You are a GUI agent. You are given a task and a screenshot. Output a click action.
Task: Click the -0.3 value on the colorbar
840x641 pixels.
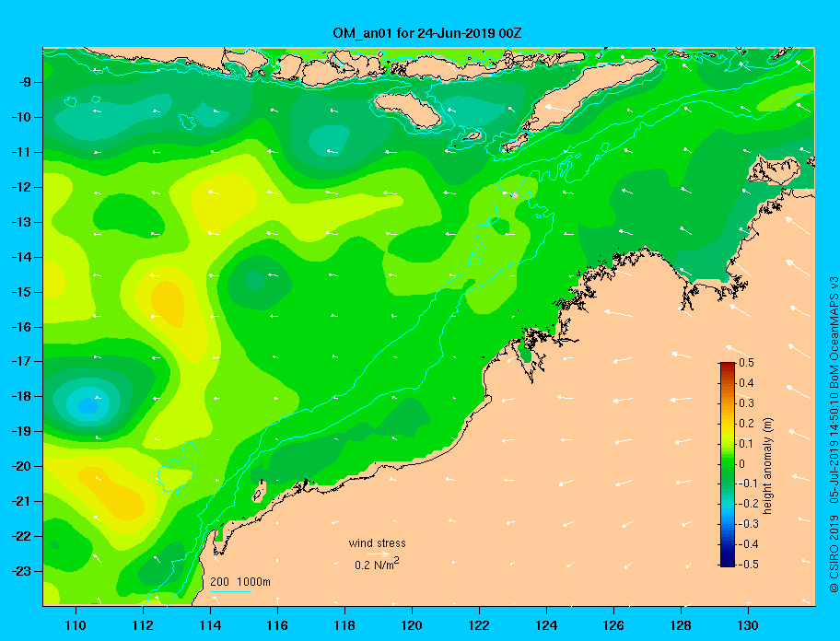click(749, 524)
